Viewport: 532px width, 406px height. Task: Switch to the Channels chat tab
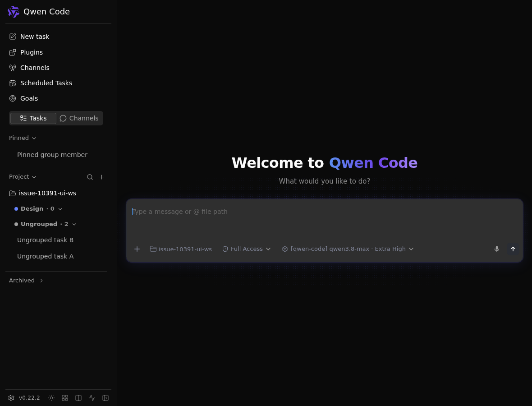(x=79, y=118)
